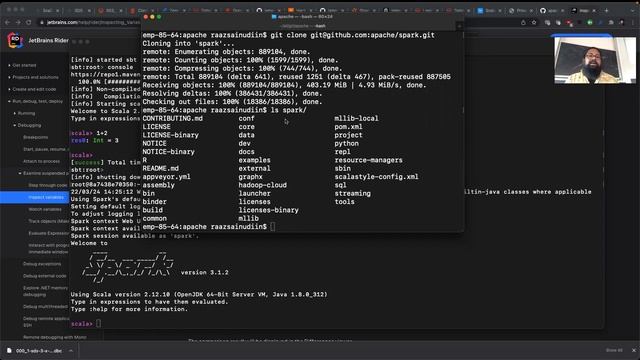The height and width of the screenshot is (360, 640).
Task: Click green zoom button of front terminal
Action: [x=159, y=17]
